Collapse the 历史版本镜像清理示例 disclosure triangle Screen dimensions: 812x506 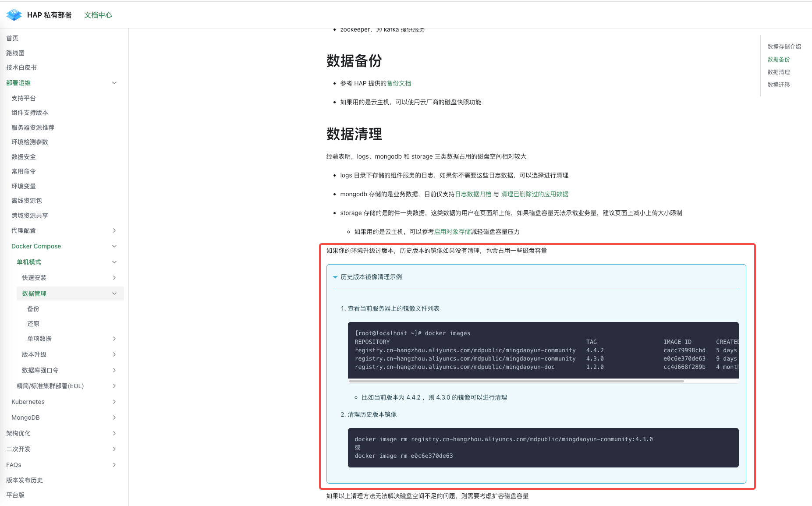pos(335,277)
